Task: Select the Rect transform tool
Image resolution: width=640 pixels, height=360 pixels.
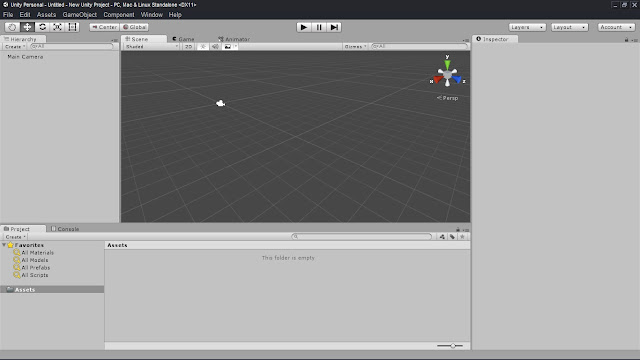Action: pos(72,27)
